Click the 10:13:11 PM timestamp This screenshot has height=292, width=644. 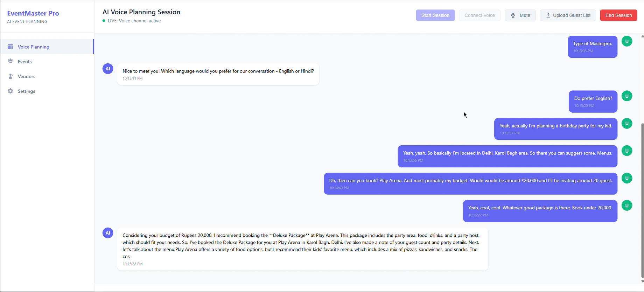coord(133,78)
